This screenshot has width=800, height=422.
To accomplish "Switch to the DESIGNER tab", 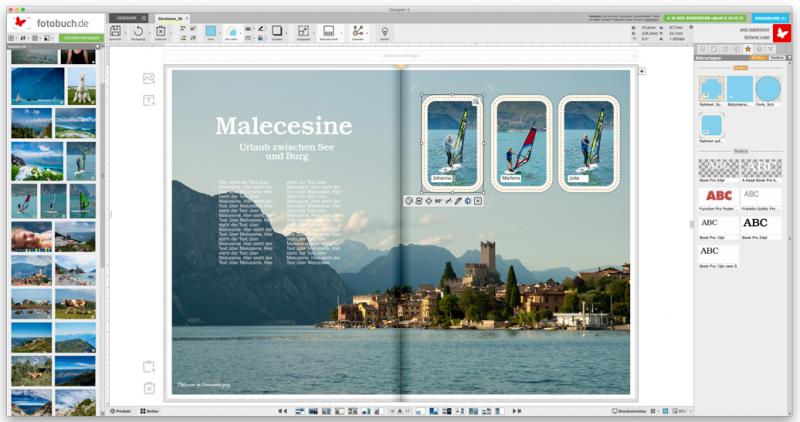I will [x=125, y=18].
